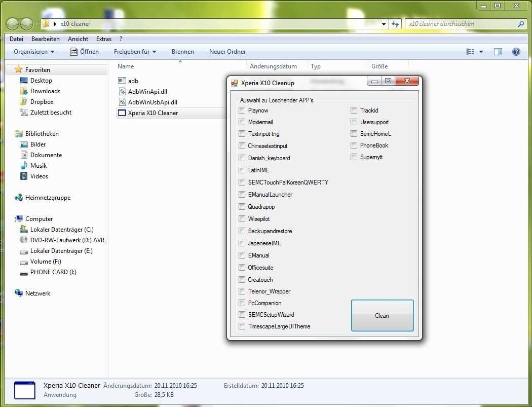Click the Heimnetzgruppe icon

19,198
